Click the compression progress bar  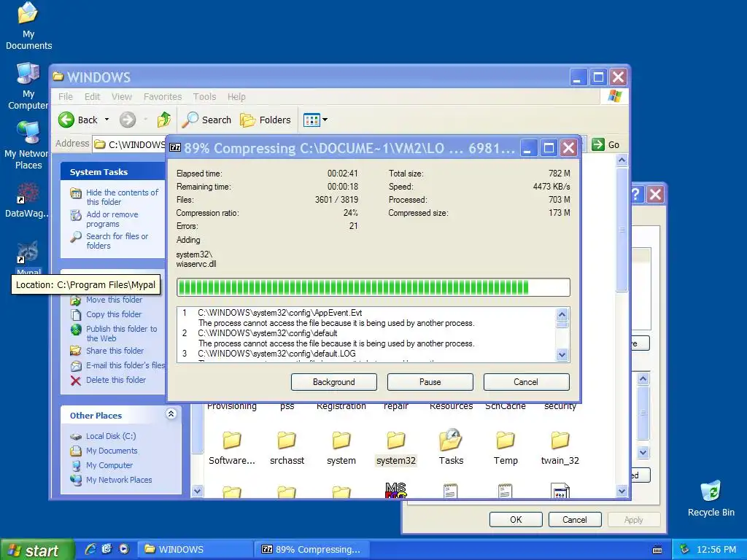[373, 287]
